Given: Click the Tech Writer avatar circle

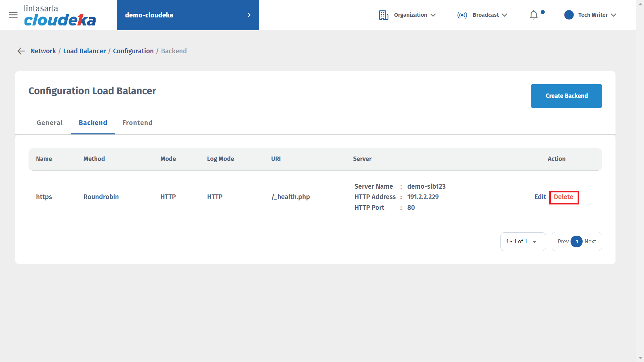Looking at the screenshot, I should [569, 15].
